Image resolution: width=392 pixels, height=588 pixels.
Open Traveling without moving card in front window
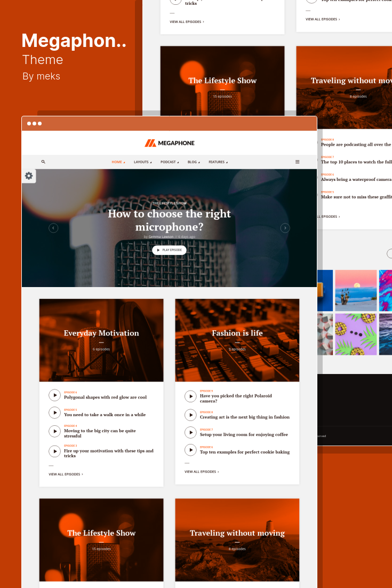237,540
